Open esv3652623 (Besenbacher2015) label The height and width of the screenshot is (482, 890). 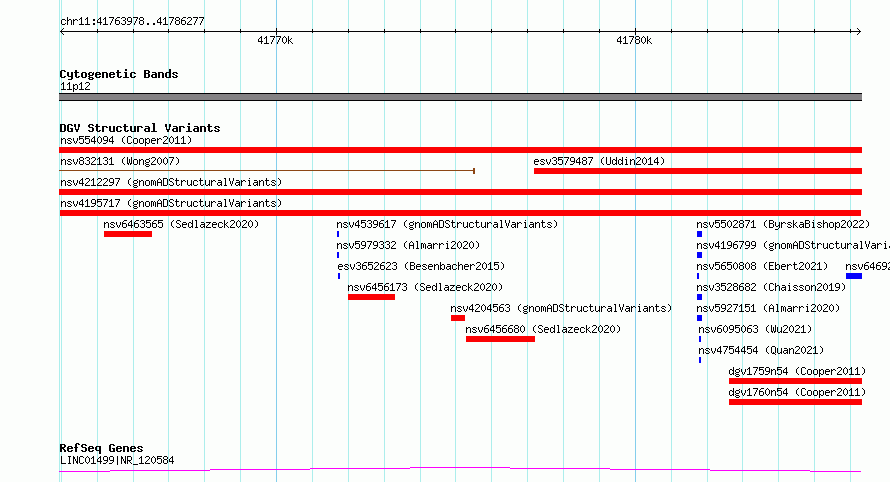421,266
